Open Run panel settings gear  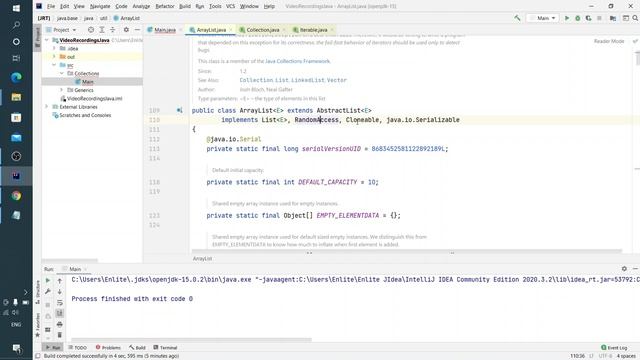tap(624, 269)
